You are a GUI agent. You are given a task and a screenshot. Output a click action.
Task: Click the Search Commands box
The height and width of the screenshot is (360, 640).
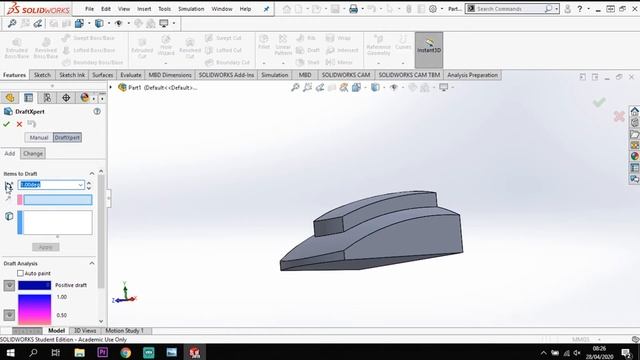click(512, 9)
